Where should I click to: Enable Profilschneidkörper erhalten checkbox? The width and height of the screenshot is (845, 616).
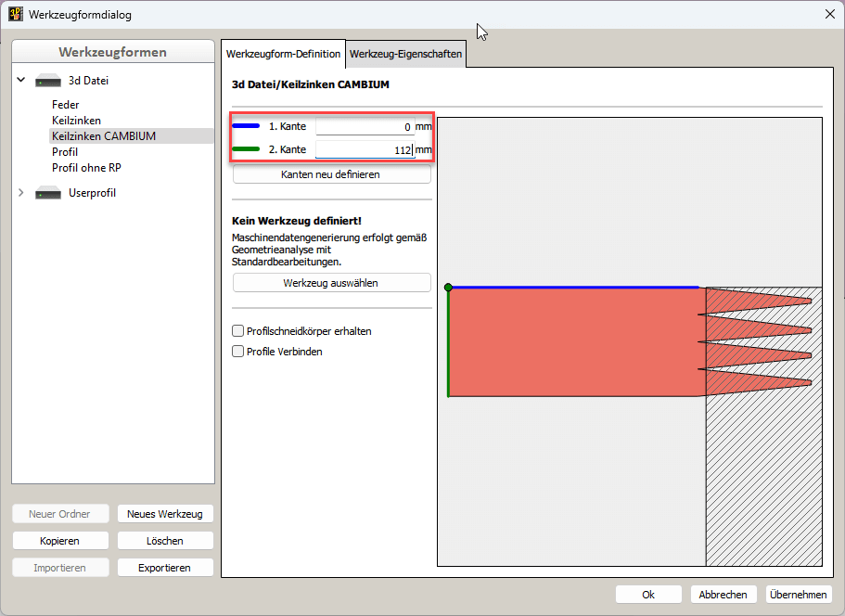coord(238,331)
